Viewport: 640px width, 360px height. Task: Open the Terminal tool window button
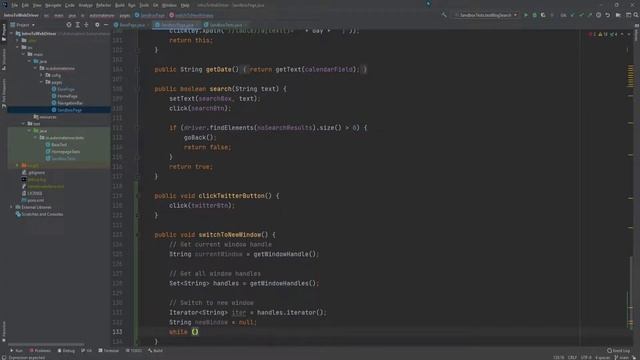(109, 351)
